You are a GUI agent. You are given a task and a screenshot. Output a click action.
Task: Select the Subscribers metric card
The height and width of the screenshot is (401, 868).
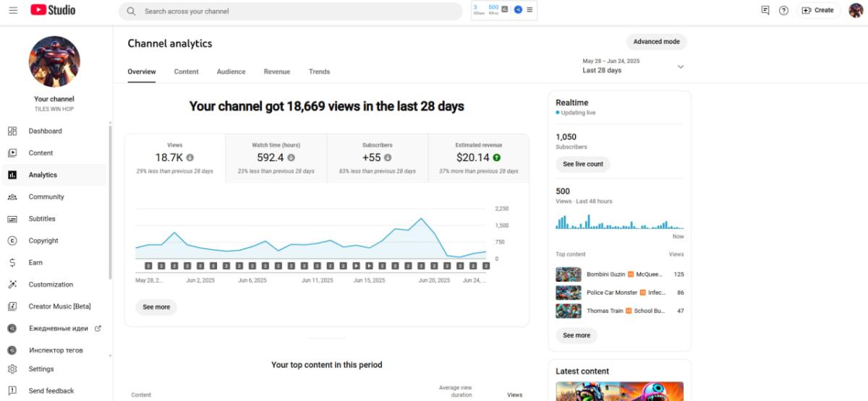pos(378,158)
